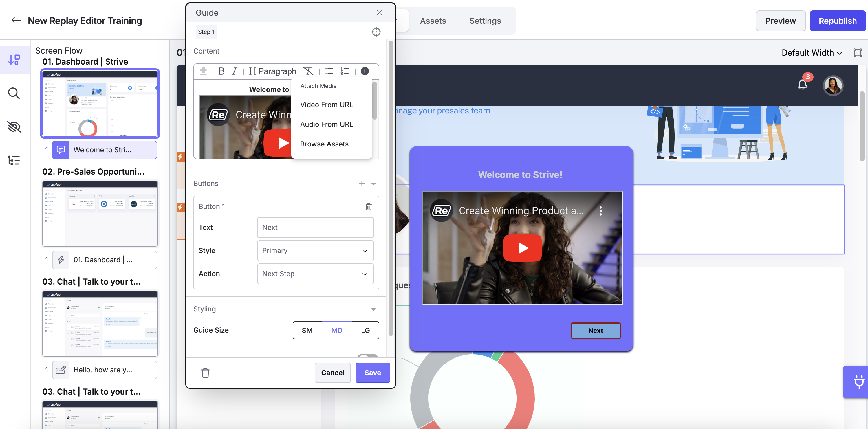Close the Guide dialog
The width and height of the screenshot is (868, 429).
pyautogui.click(x=379, y=13)
